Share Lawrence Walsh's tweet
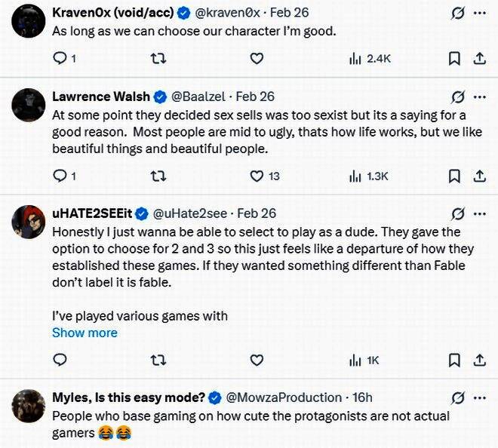498x448 pixels. (x=479, y=176)
